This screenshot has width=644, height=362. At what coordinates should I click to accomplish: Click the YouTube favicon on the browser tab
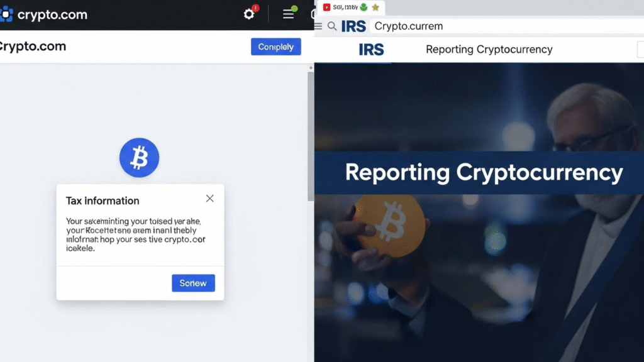pos(326,7)
